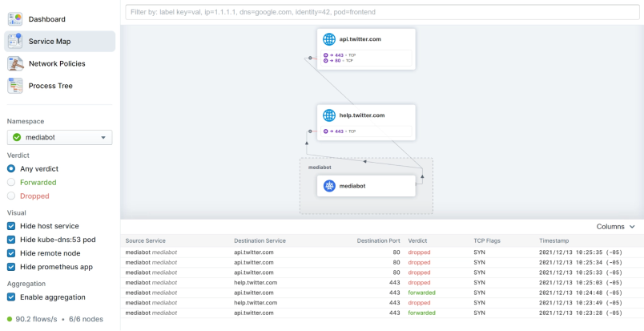Click port 80 icon on api.twitter.com card
Screen dimensions: 644x331
pos(326,60)
